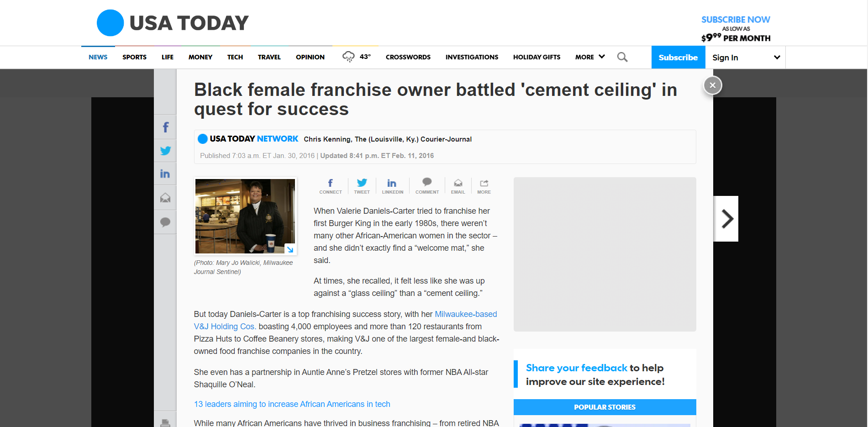Expand the Sign In dropdown
This screenshot has height=427, width=868.
(745, 58)
